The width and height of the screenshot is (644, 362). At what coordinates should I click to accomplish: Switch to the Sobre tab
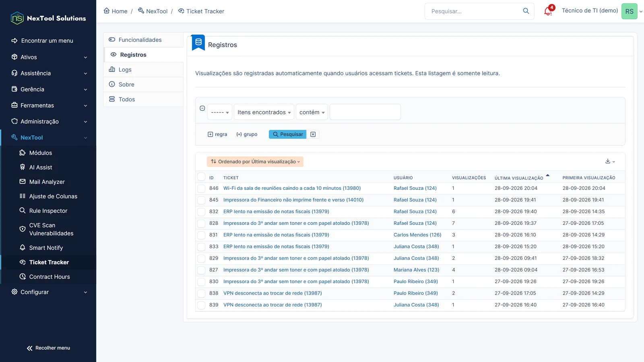click(143, 84)
